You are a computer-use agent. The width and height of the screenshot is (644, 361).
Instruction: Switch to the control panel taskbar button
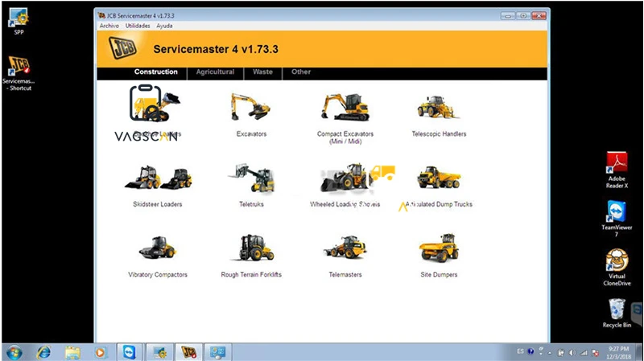(x=217, y=352)
